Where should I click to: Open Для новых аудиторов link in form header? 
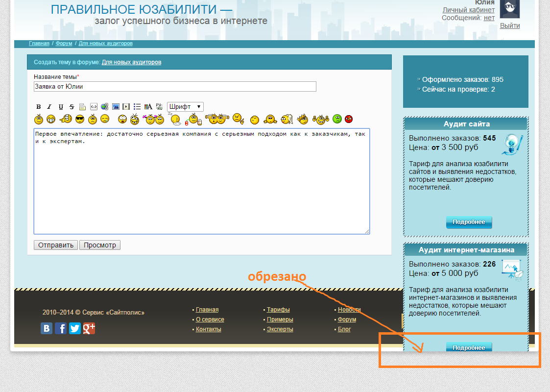(132, 62)
